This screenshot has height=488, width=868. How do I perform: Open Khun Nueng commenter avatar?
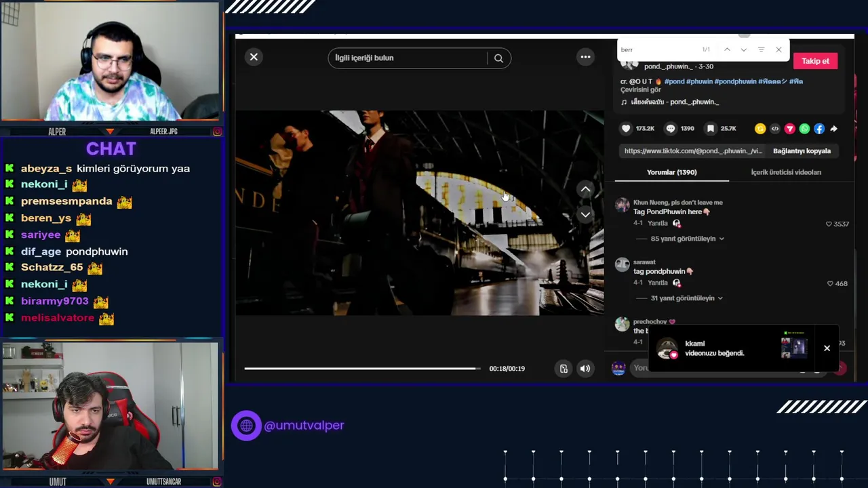point(622,205)
